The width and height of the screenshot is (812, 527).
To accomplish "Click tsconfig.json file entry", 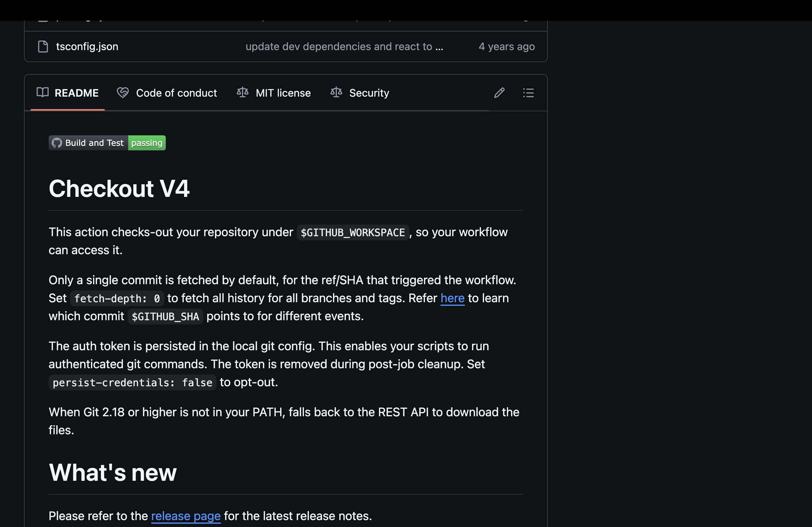I will (87, 46).
